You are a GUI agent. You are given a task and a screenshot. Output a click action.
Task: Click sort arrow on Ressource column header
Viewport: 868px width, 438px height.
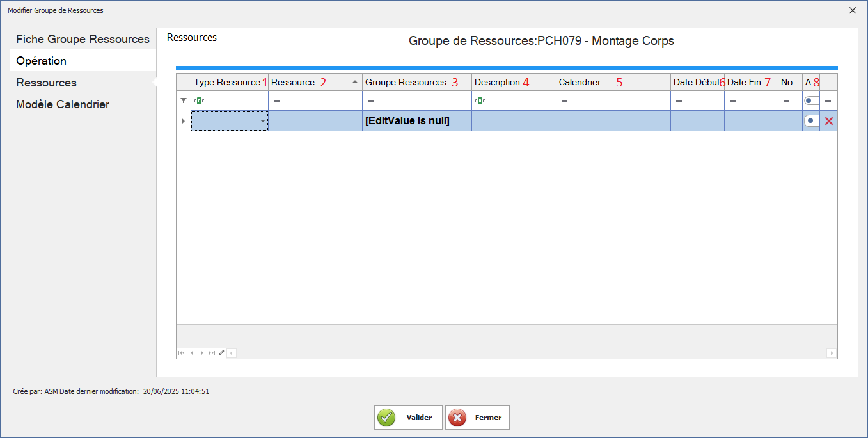click(x=355, y=82)
